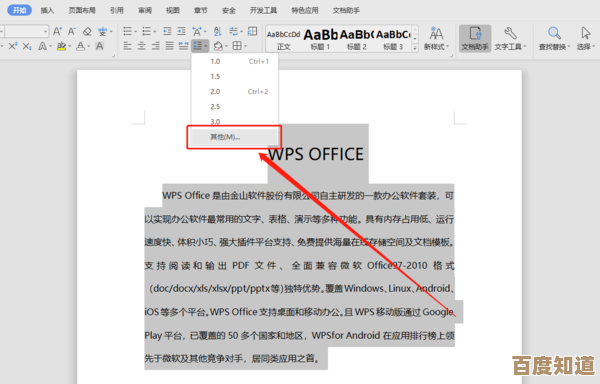Screen dimensions: 600x384
Task: Open the 安全 Security tab
Action: pos(228,10)
